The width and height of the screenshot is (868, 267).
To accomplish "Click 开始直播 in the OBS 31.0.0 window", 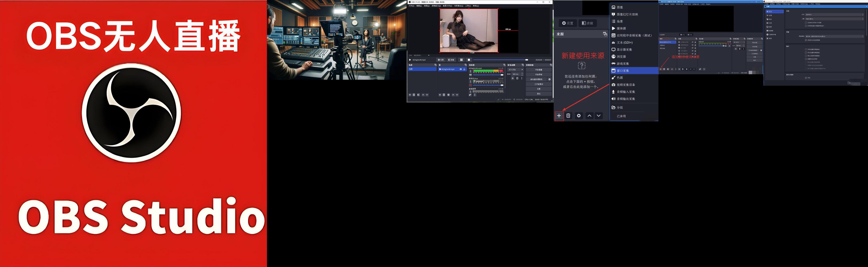I will point(539,70).
